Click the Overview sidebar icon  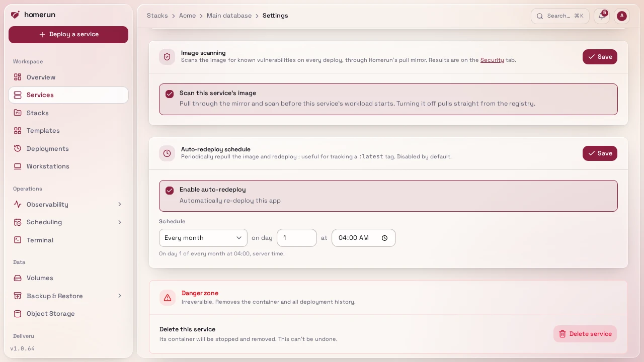pyautogui.click(x=18, y=77)
